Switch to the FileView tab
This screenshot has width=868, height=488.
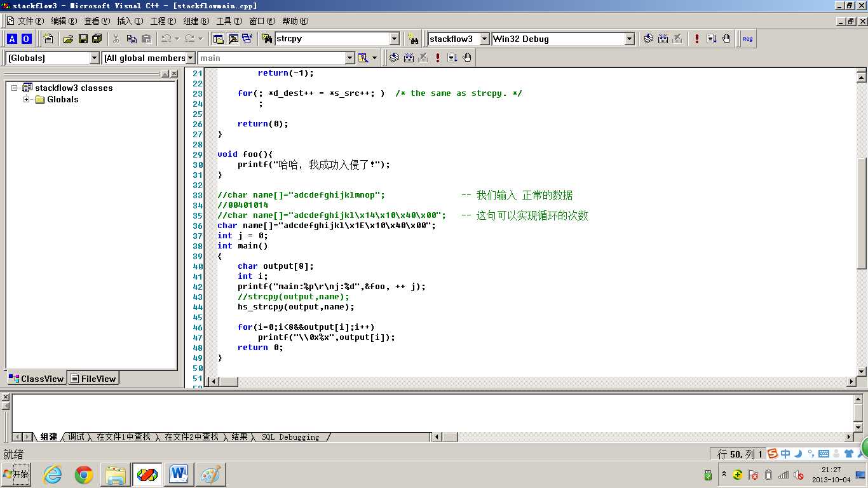(93, 379)
